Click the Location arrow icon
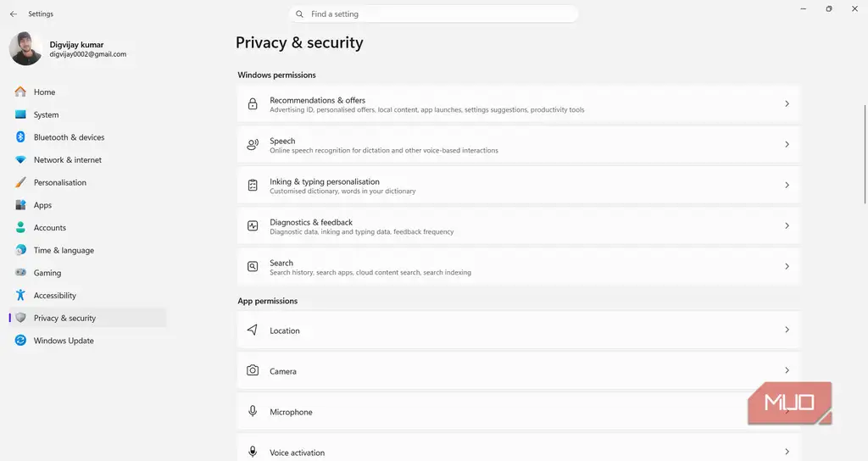Screen dimensions: 868x461 point(253,330)
